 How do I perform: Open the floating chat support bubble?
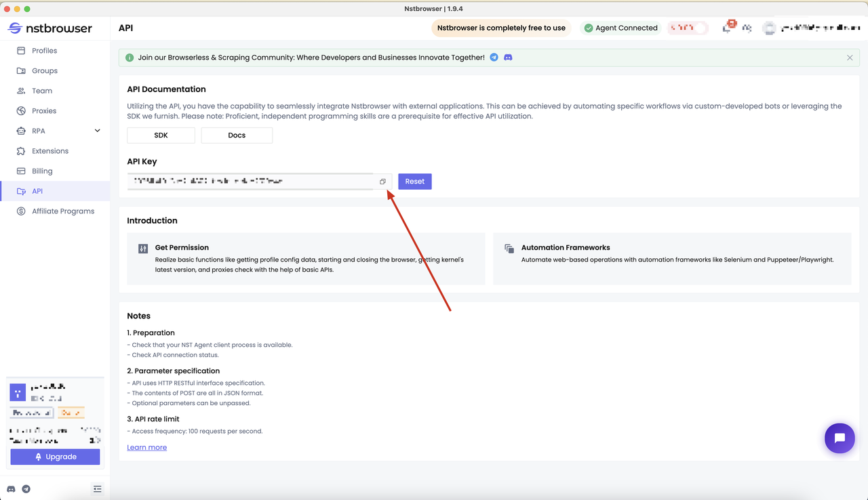tap(840, 438)
